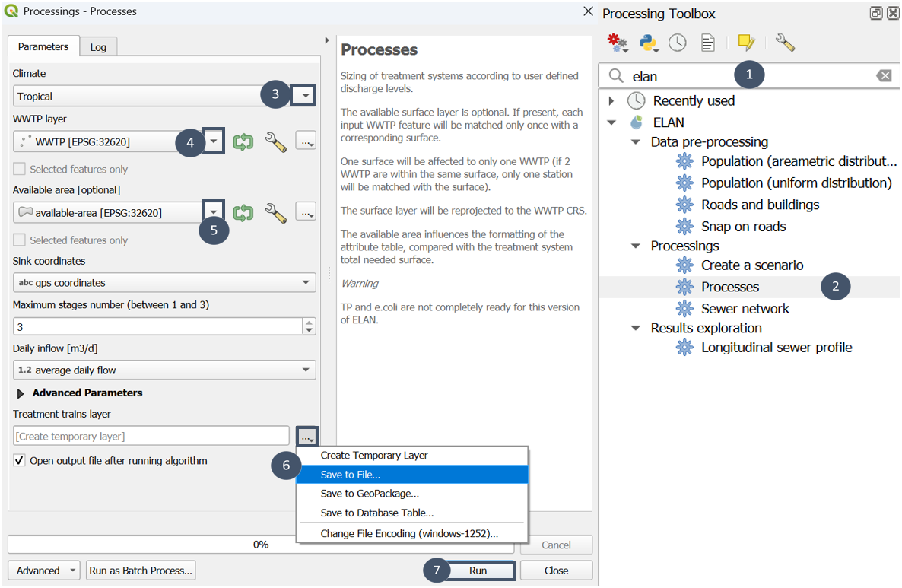The height and width of the screenshot is (588, 902).
Task: Open processing History clock icon
Action: pos(677,43)
